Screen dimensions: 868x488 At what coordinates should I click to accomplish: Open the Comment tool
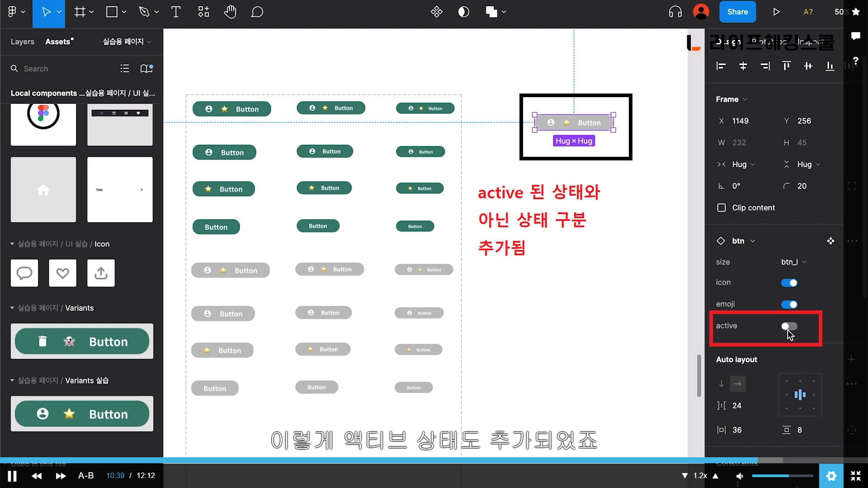(257, 12)
